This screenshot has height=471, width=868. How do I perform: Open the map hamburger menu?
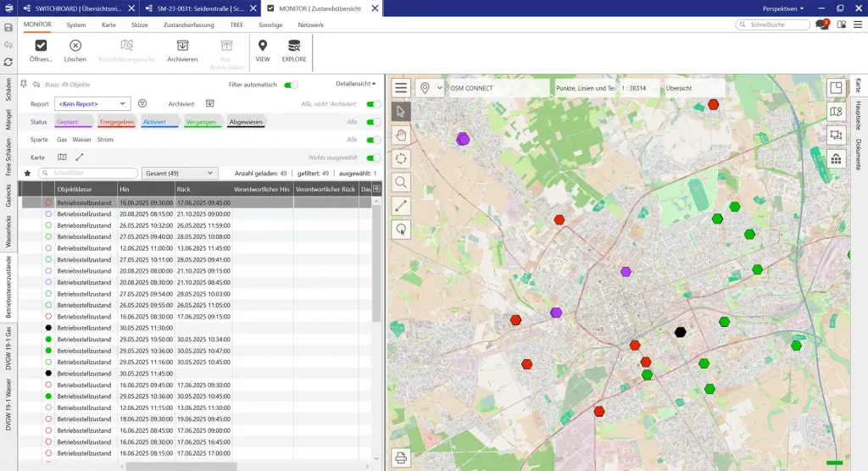[x=402, y=88]
